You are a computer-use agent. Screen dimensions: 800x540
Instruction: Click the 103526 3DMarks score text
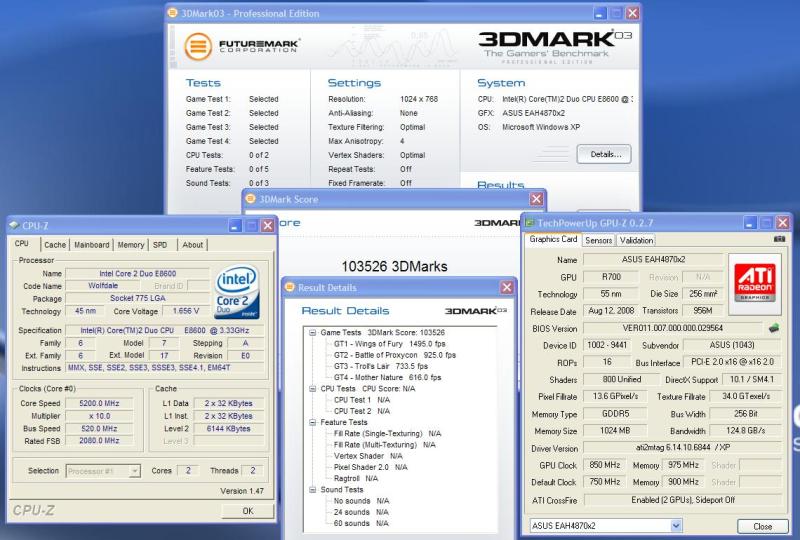(394, 266)
